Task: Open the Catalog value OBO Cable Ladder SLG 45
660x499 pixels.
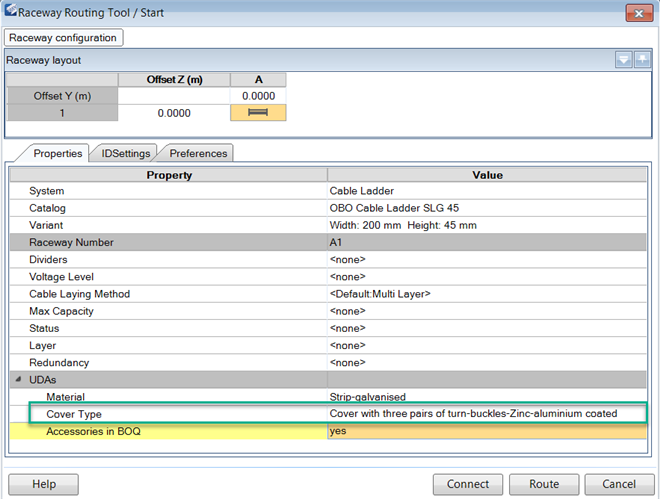Action: click(x=487, y=208)
